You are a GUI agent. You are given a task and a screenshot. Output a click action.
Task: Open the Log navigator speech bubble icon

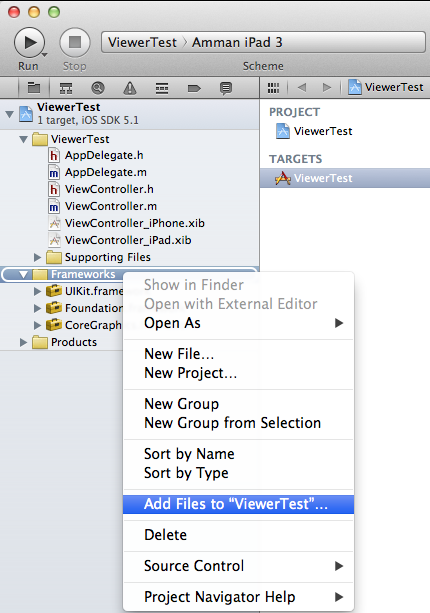[x=226, y=88]
